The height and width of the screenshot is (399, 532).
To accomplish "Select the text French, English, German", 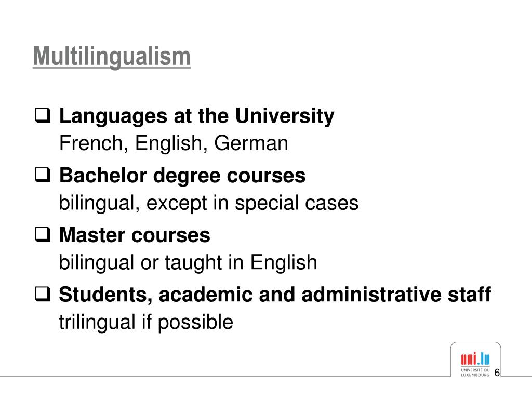I will pos(174,143).
